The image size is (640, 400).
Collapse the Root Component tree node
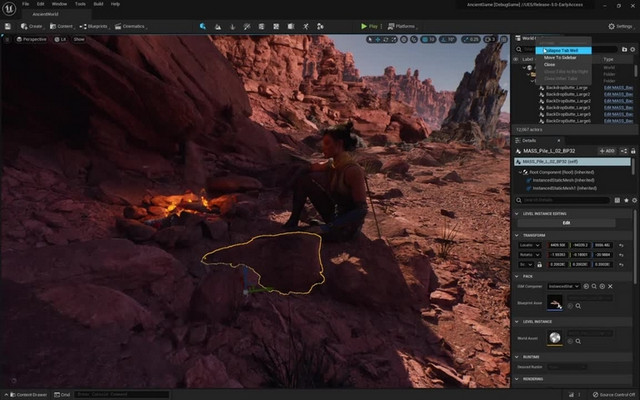[520, 173]
